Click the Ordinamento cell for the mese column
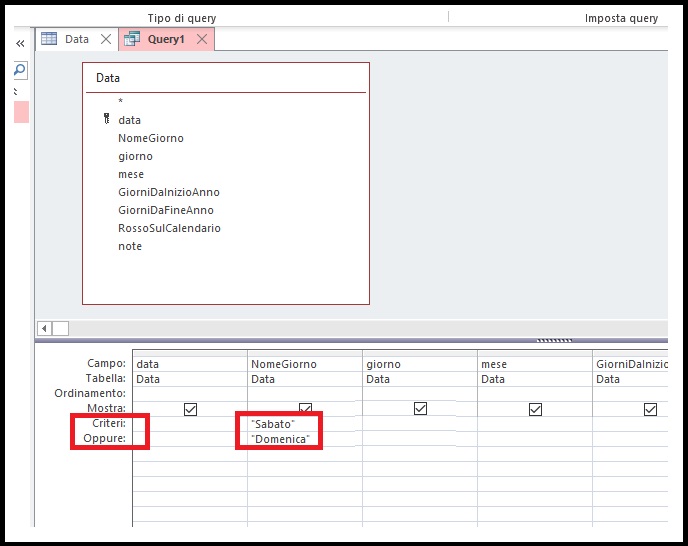 point(535,394)
